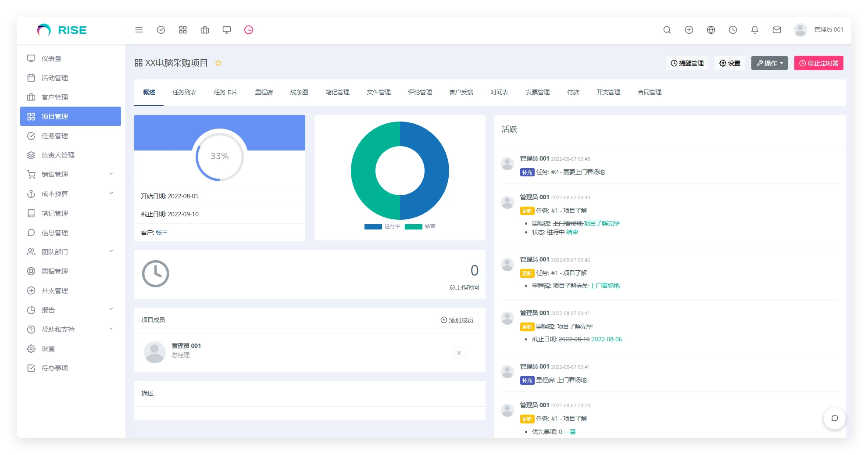868x455 pixels.
Task: Toggle the 进行中 legend in donut chart
Action: pyautogui.click(x=382, y=226)
